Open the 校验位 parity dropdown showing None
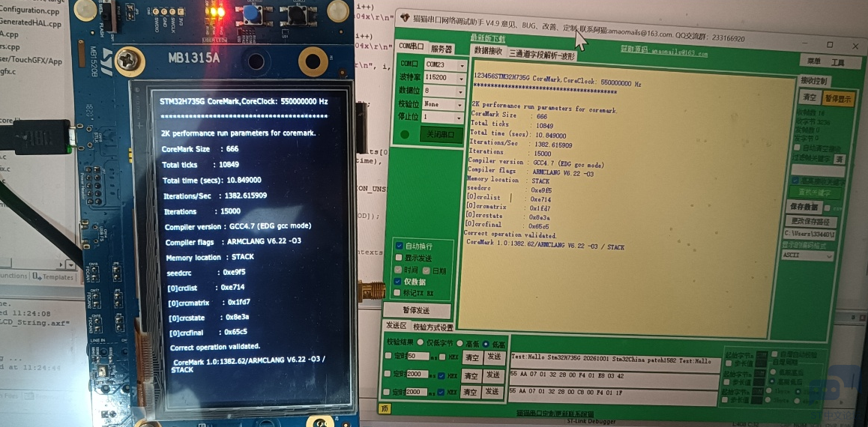This screenshot has height=427, width=868. (443, 104)
